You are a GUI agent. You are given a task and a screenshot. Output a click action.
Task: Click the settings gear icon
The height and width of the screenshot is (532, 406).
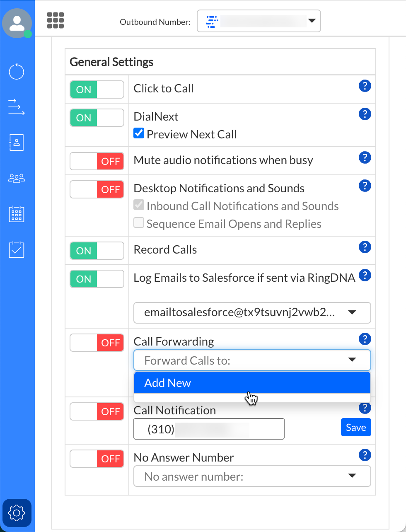tap(17, 513)
